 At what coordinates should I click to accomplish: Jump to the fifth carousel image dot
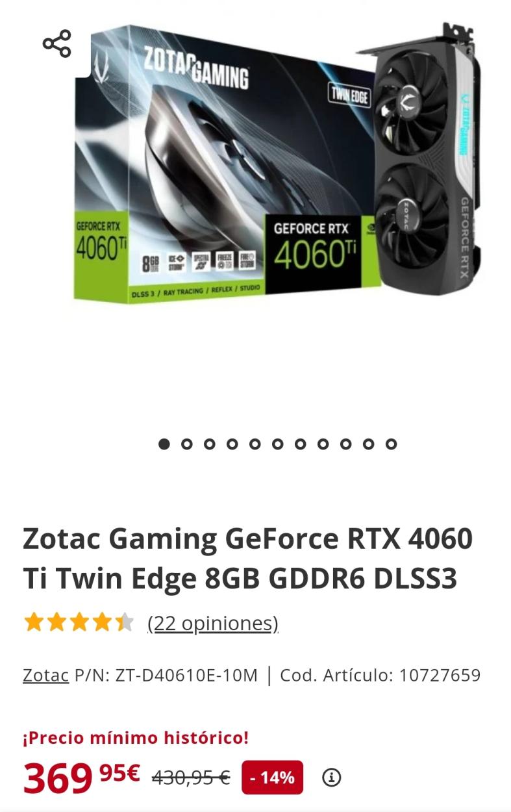tap(255, 444)
